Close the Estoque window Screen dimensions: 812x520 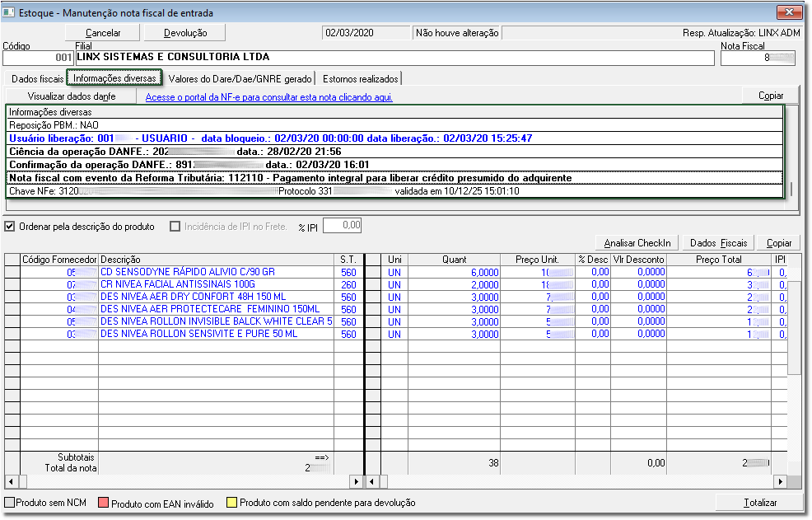(789, 12)
